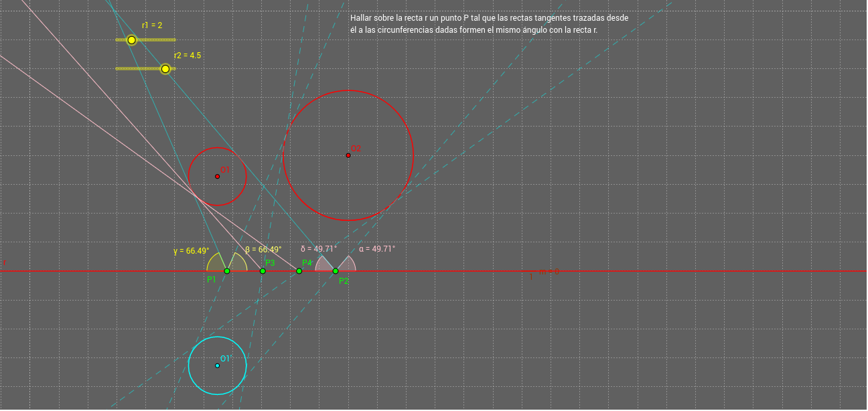Click green point P2 on line r
The height and width of the screenshot is (411, 868).
pos(336,271)
